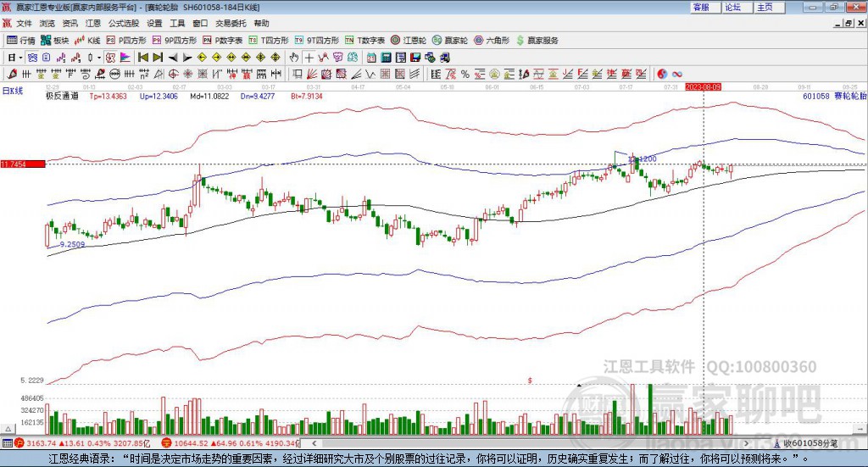Image resolution: width=868 pixels, height=467 pixels.
Task: Click the Tp=13.4363 value
Action: tap(108, 97)
